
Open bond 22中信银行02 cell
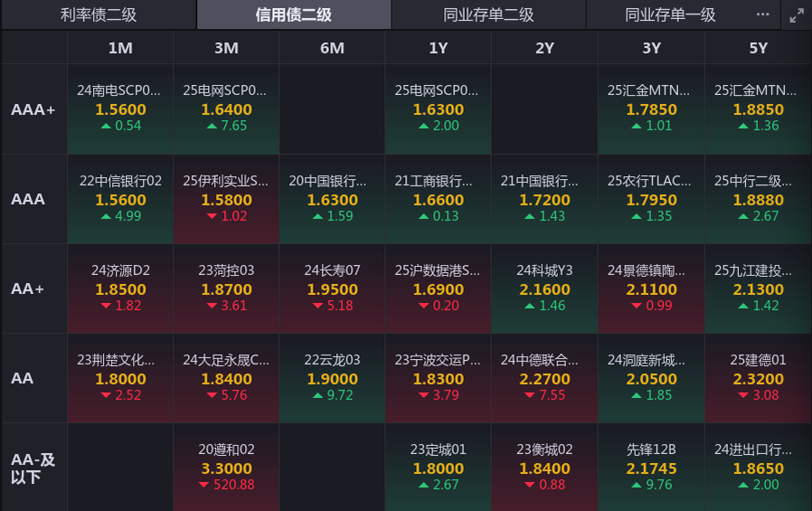(x=120, y=199)
